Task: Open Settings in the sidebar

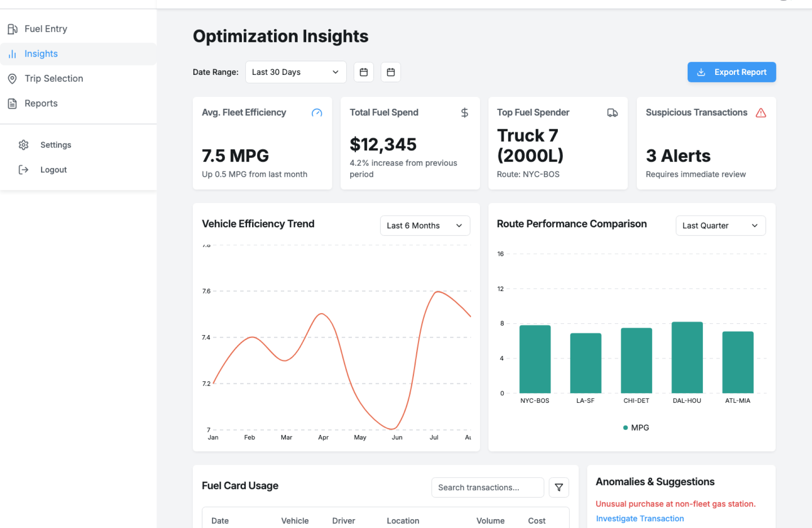Action: (x=55, y=145)
